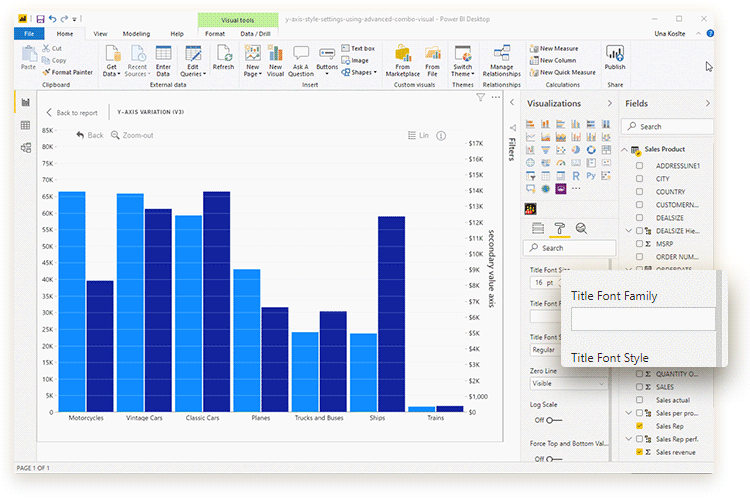
Task: Click the chart info icon
Action: tap(441, 135)
